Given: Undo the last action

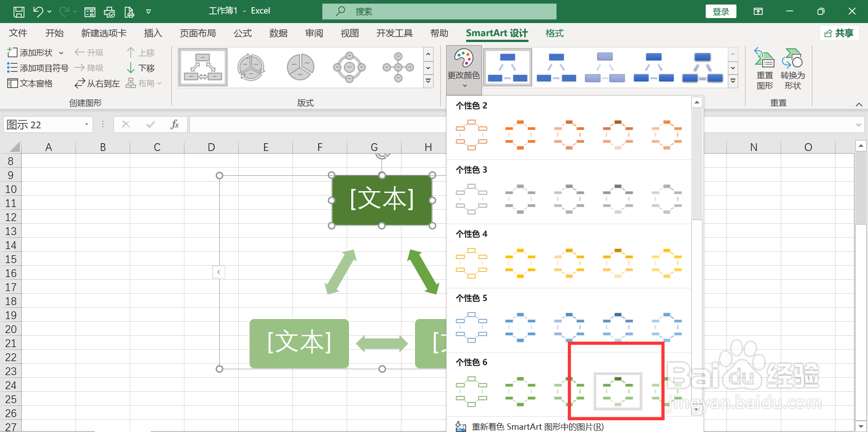Looking at the screenshot, I should coord(38,11).
